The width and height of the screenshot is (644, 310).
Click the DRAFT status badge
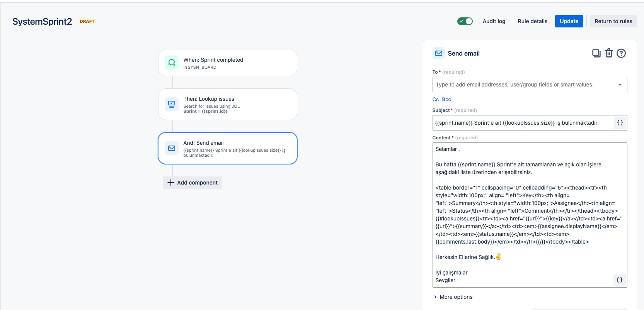point(87,21)
